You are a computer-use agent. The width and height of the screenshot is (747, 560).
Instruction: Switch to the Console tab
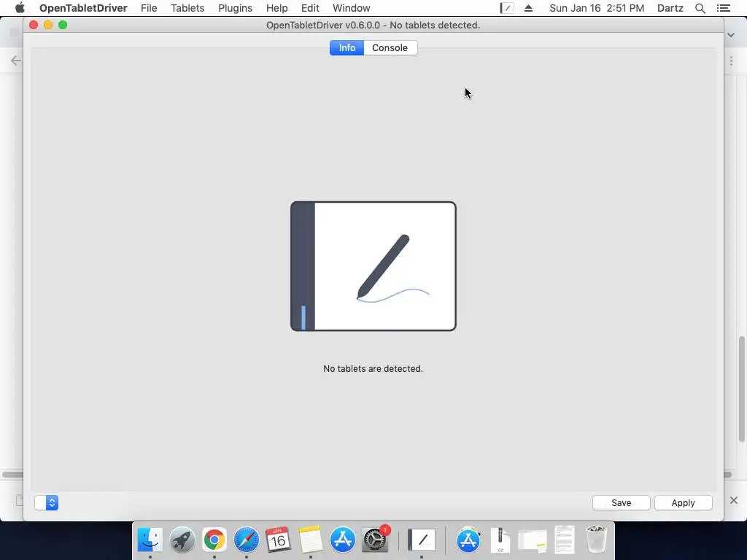tap(390, 47)
